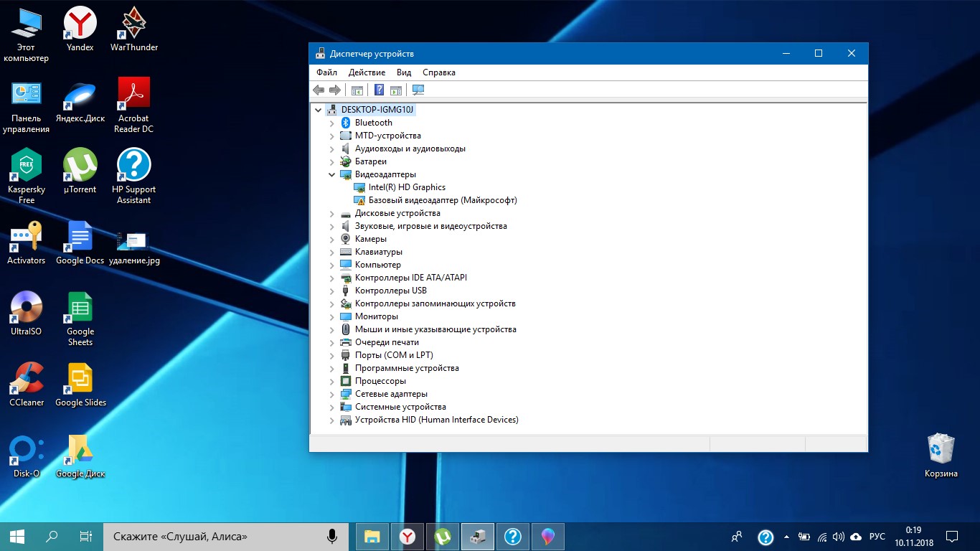Click the show/hide console tree toolbar icon
980x551 pixels.
357,90
